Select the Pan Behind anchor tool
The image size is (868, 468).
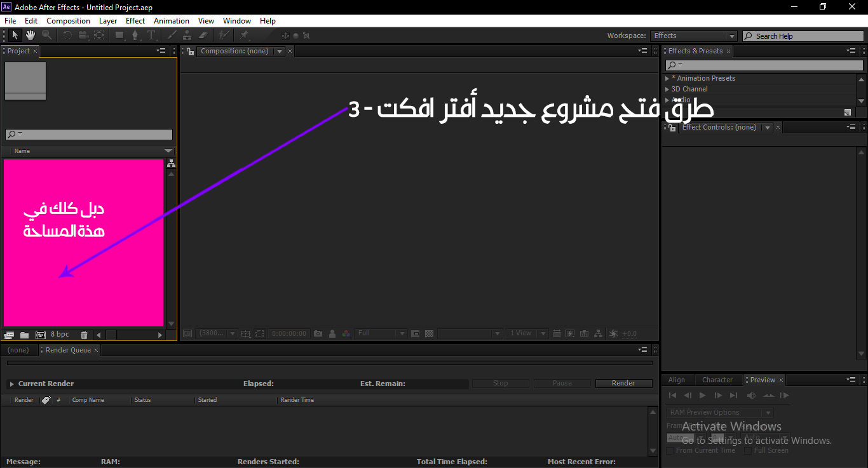click(x=99, y=36)
